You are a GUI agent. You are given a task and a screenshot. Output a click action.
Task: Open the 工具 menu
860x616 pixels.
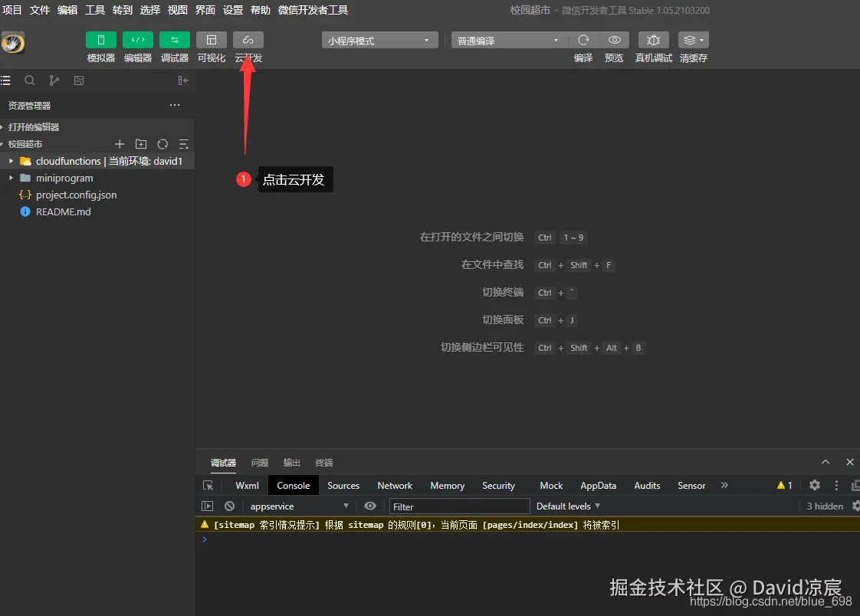94,10
